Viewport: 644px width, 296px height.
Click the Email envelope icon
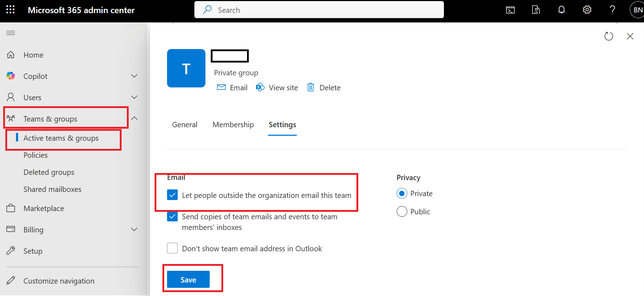pyautogui.click(x=221, y=87)
